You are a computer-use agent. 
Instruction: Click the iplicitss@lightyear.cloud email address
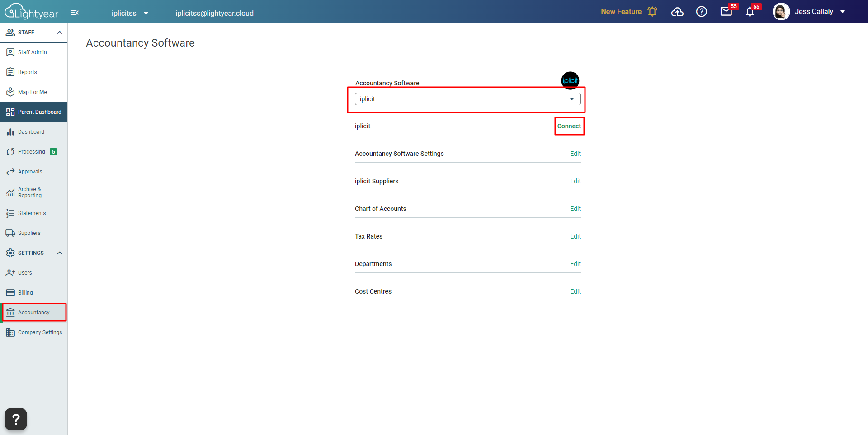coord(214,13)
